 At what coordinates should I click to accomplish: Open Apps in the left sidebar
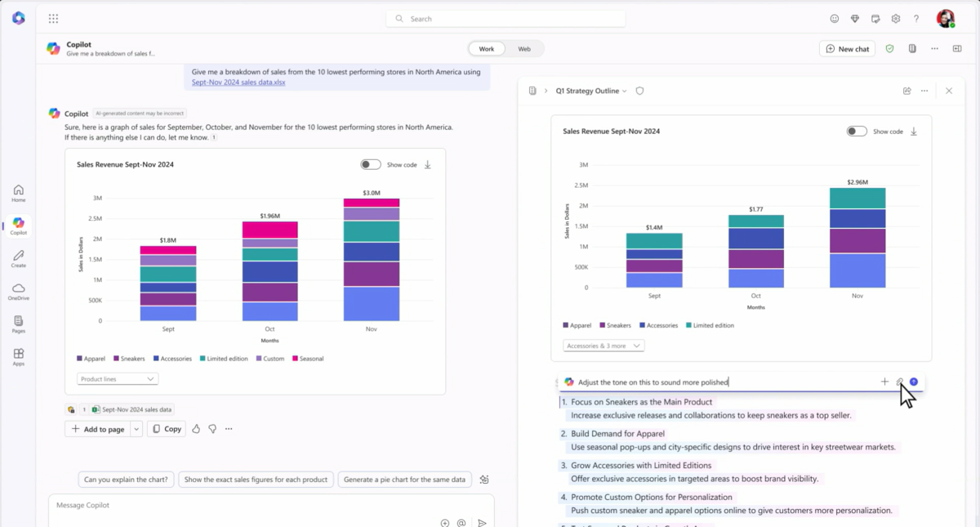[x=18, y=357]
